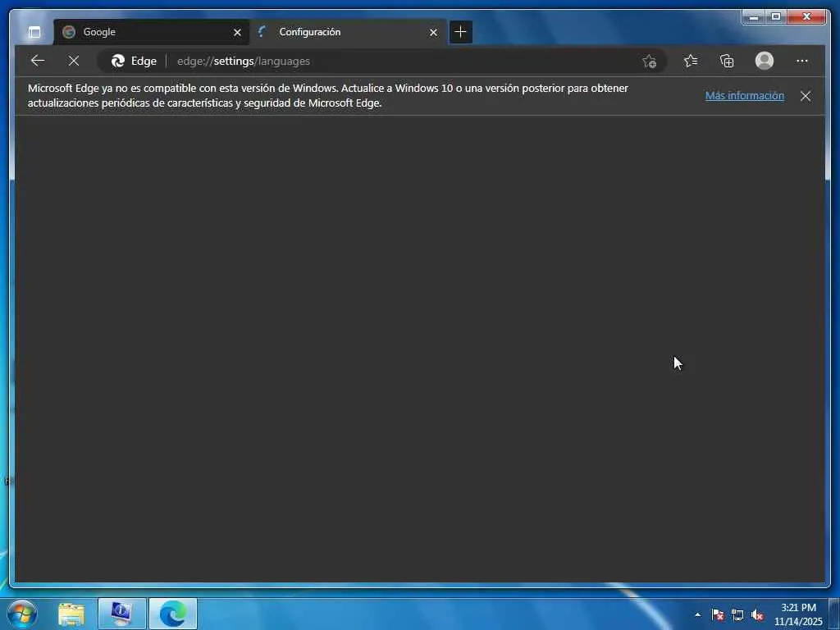The image size is (840, 630).
Task: Open the Collections icon
Action: (x=727, y=61)
